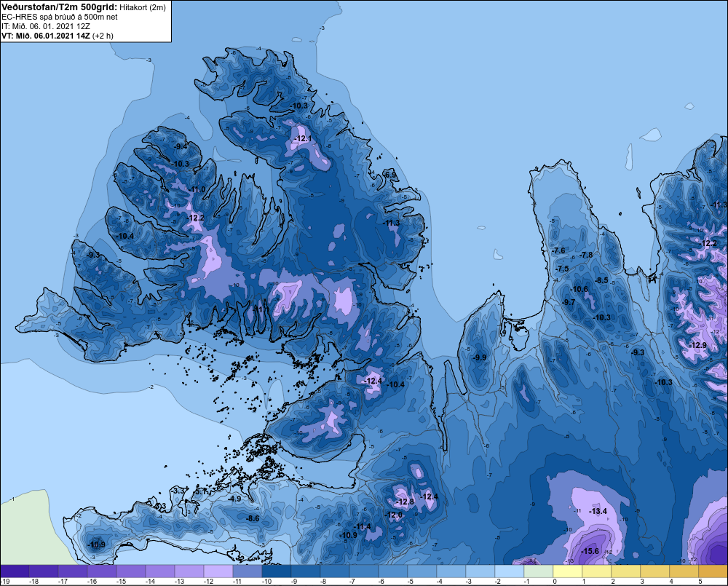Click the title 'Veðurstofan/T2m 500grid'
Image resolution: width=728 pixels, height=586 pixels.
click(59, 7)
